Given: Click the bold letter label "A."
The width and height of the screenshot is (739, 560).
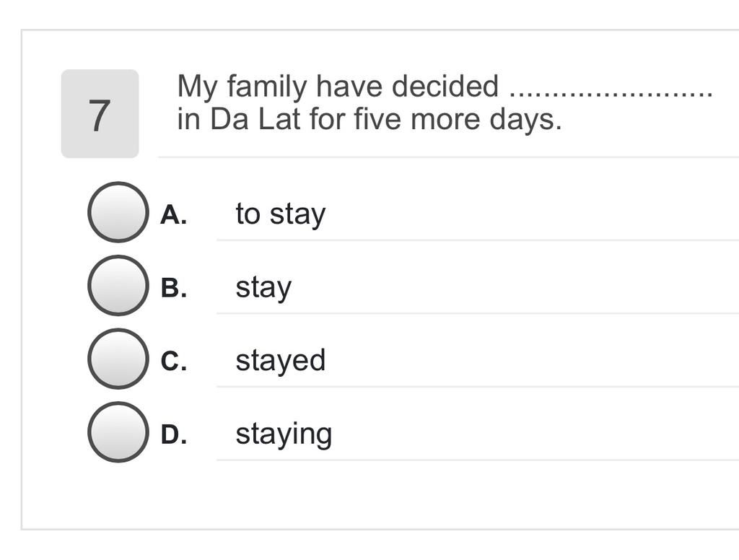Looking at the screenshot, I should (173, 215).
